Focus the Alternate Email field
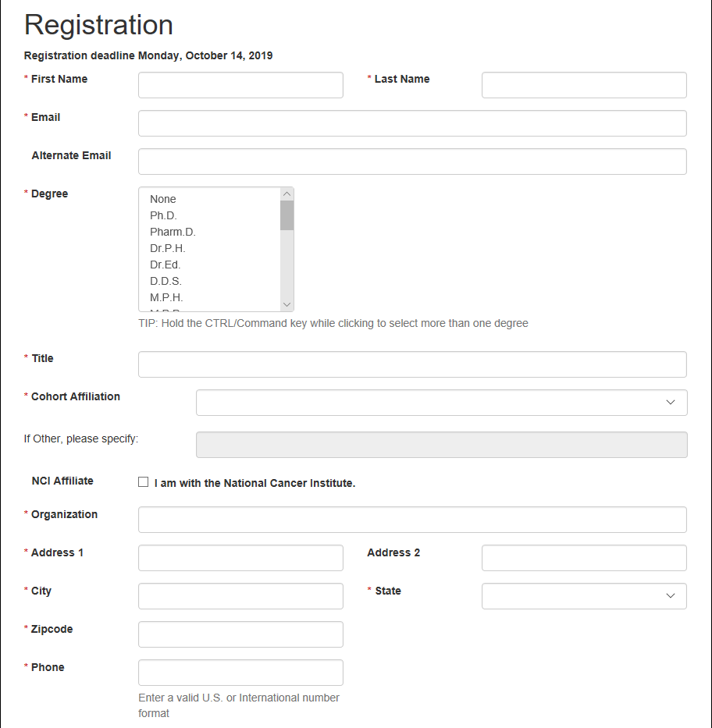Image resolution: width=712 pixels, height=728 pixels. (412, 162)
